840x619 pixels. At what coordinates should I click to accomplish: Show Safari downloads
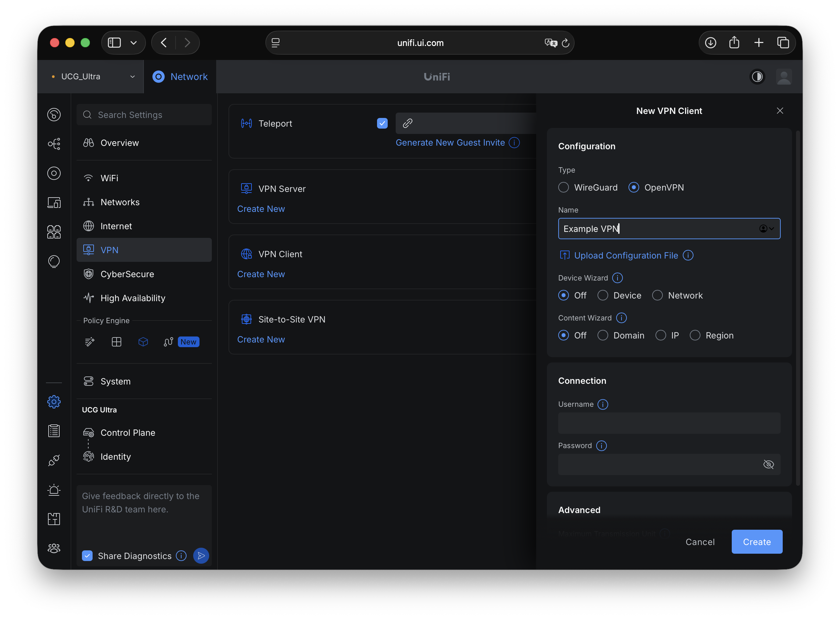pos(710,43)
